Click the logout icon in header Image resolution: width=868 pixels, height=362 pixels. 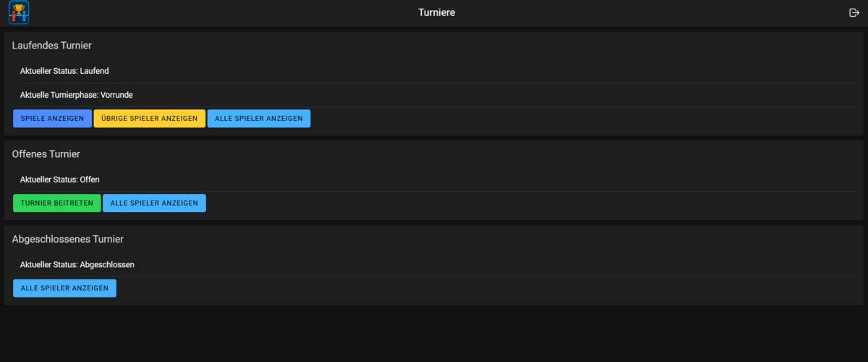(x=854, y=13)
